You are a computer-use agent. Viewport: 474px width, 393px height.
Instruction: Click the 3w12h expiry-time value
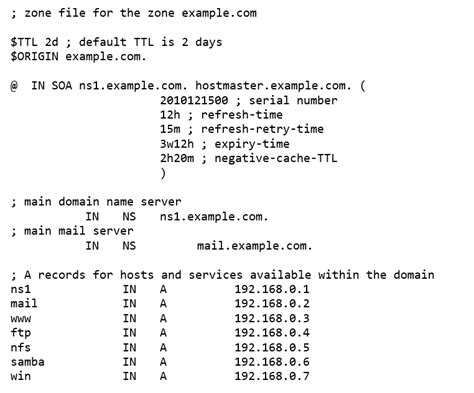pyautogui.click(x=177, y=144)
